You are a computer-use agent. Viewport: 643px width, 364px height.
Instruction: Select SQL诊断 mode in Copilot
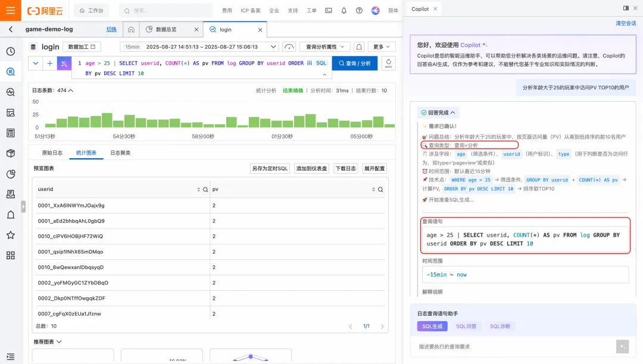(x=500, y=327)
